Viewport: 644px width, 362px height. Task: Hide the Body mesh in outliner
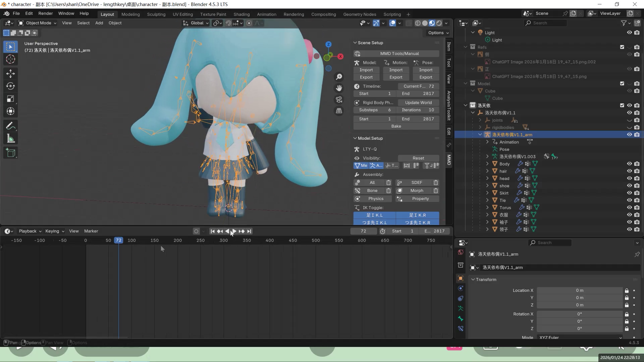[x=629, y=164]
